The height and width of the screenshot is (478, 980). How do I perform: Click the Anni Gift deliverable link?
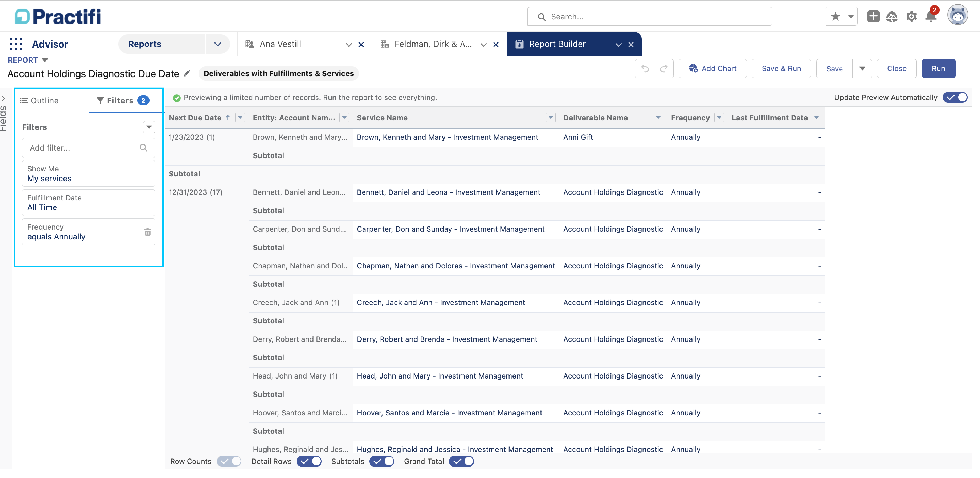(x=578, y=137)
